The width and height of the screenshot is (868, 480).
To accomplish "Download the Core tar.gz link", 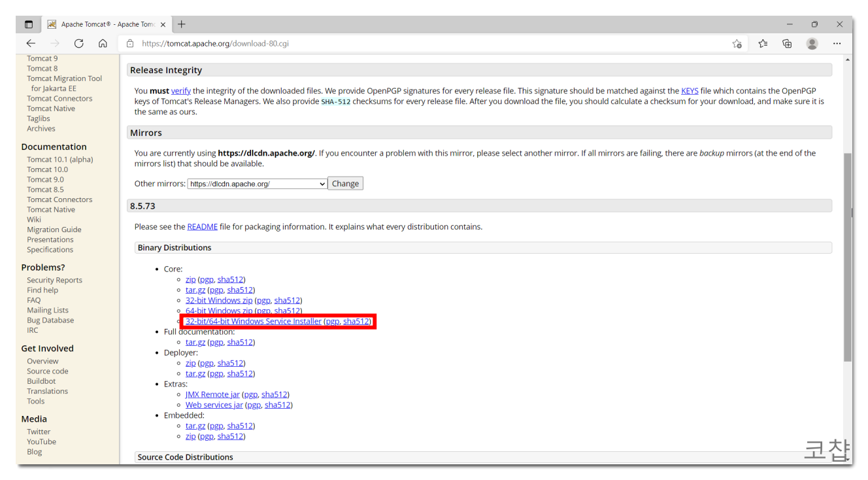I will pyautogui.click(x=195, y=290).
